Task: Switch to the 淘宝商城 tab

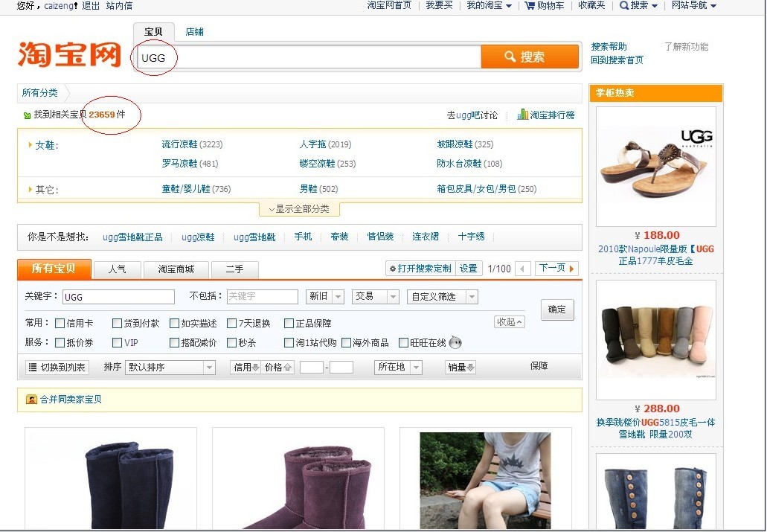Action: click(x=176, y=269)
